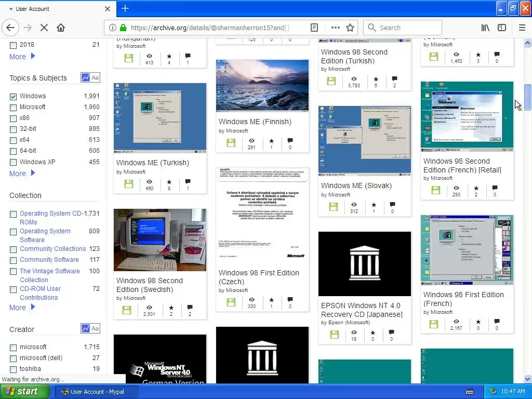The width and height of the screenshot is (532, 399).
Task: Open the browser hamburger menu
Action: point(522,28)
